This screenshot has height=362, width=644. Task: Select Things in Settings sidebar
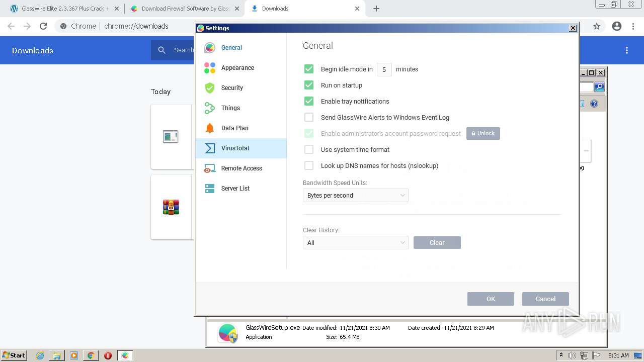(241, 108)
